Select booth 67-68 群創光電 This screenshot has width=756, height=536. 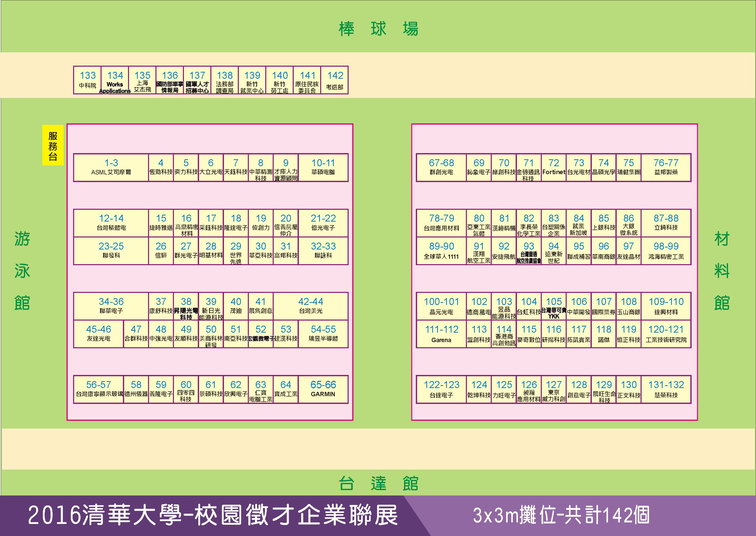pos(441,167)
